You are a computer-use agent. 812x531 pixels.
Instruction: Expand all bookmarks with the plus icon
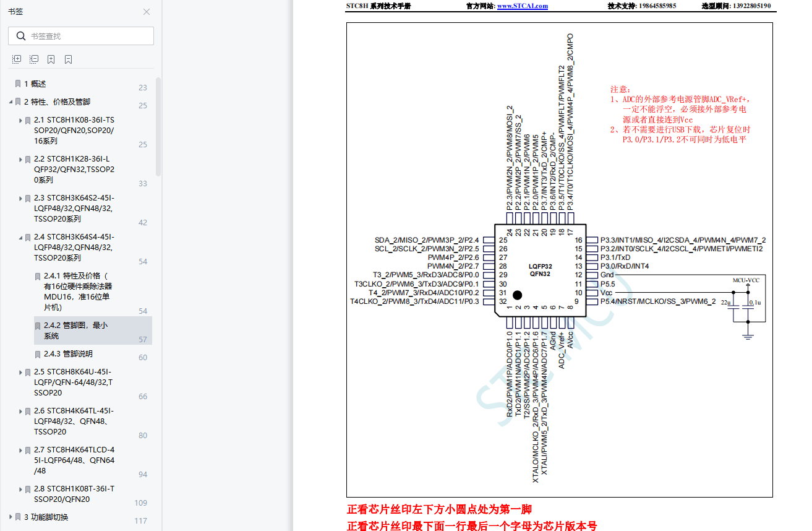(x=17, y=59)
